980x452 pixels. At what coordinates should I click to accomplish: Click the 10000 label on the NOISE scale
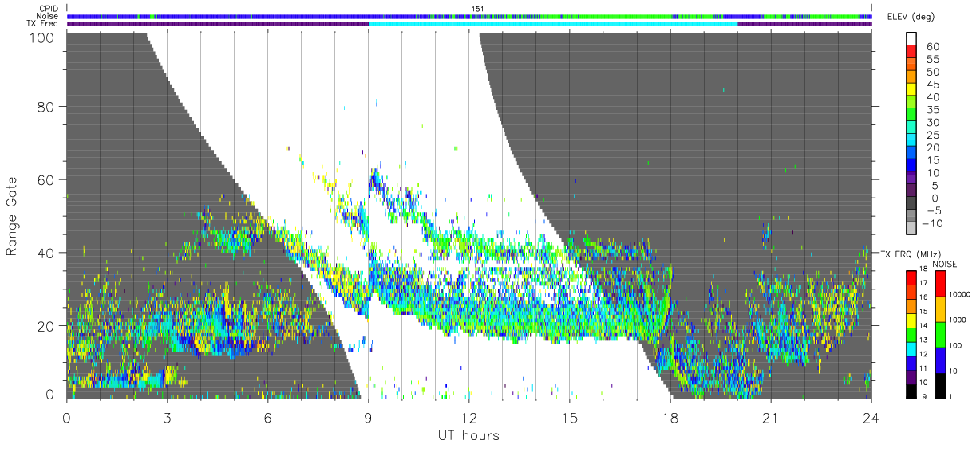click(960, 295)
